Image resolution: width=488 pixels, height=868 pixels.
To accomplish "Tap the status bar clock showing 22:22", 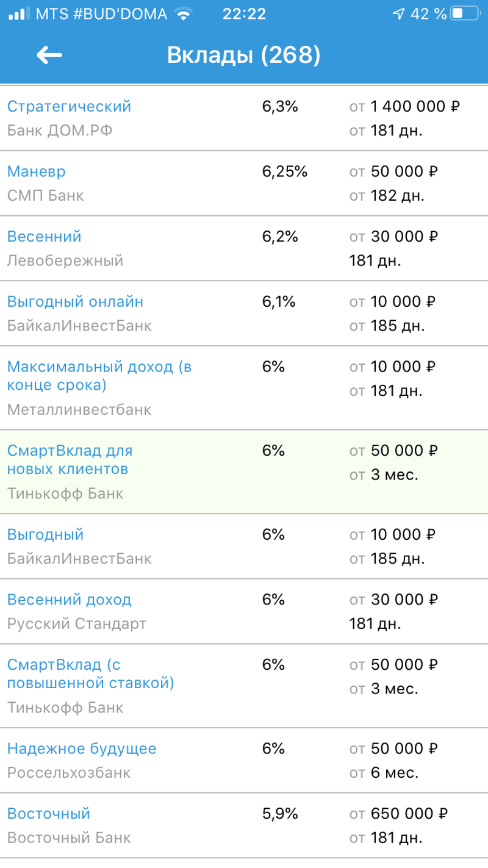I will click(244, 14).
